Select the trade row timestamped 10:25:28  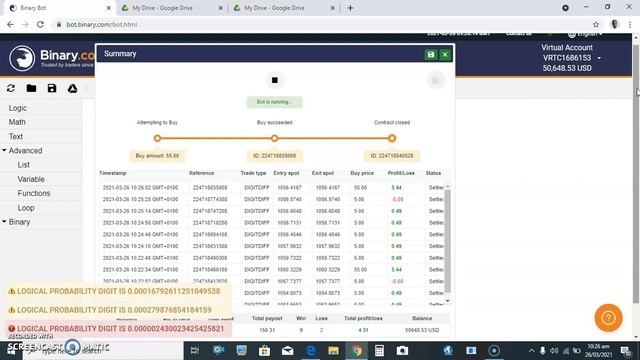tap(272, 199)
